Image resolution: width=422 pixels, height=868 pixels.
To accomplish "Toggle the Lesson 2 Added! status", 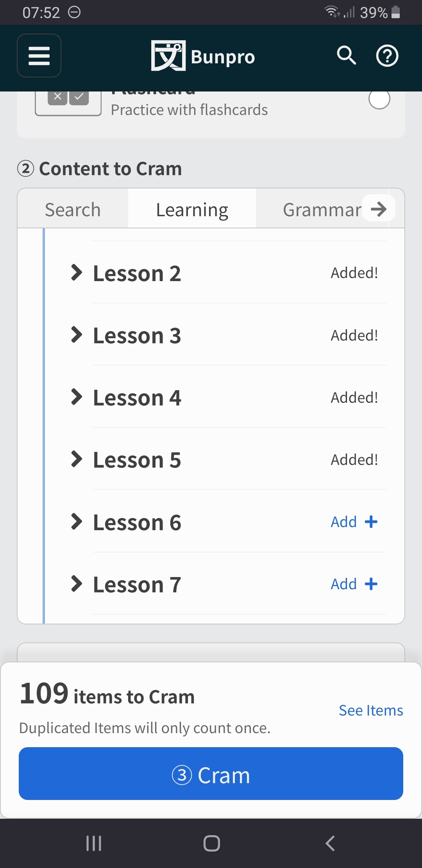I will [354, 273].
